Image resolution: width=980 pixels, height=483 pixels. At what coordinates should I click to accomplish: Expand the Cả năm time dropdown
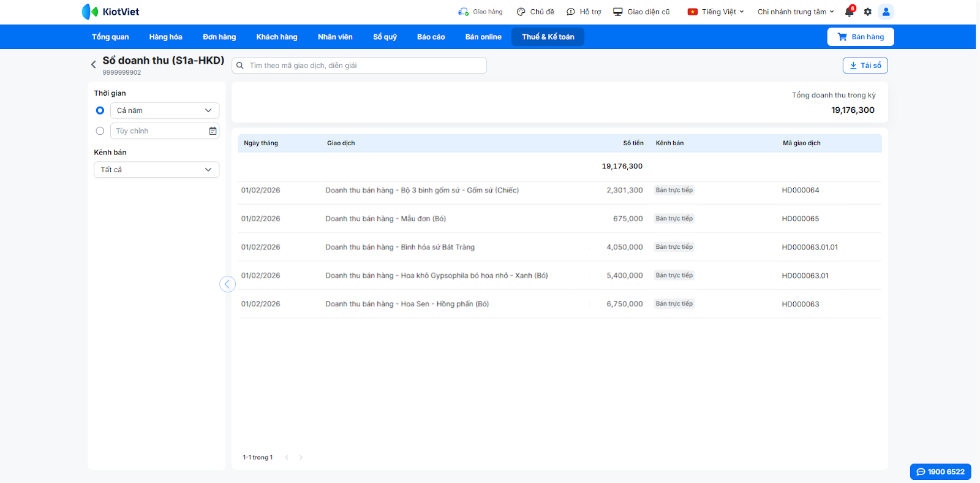164,110
